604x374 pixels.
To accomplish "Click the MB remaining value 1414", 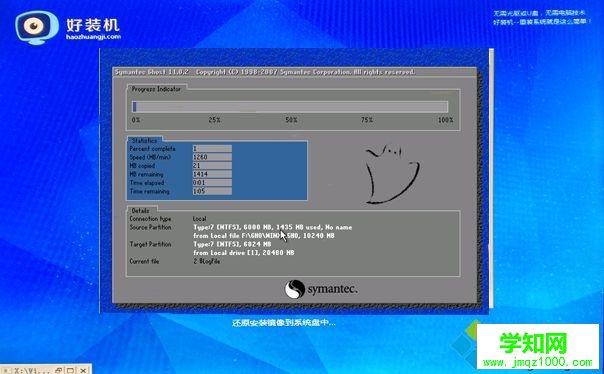I will [x=212, y=174].
